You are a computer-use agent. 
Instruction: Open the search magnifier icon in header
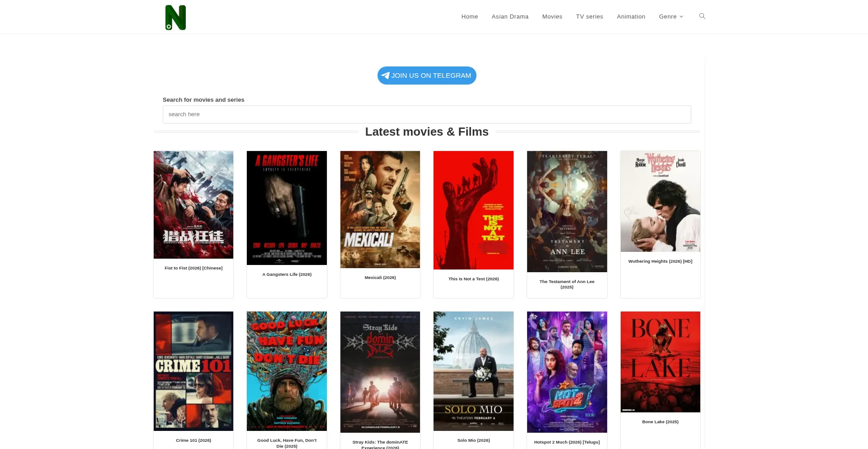pos(702,16)
